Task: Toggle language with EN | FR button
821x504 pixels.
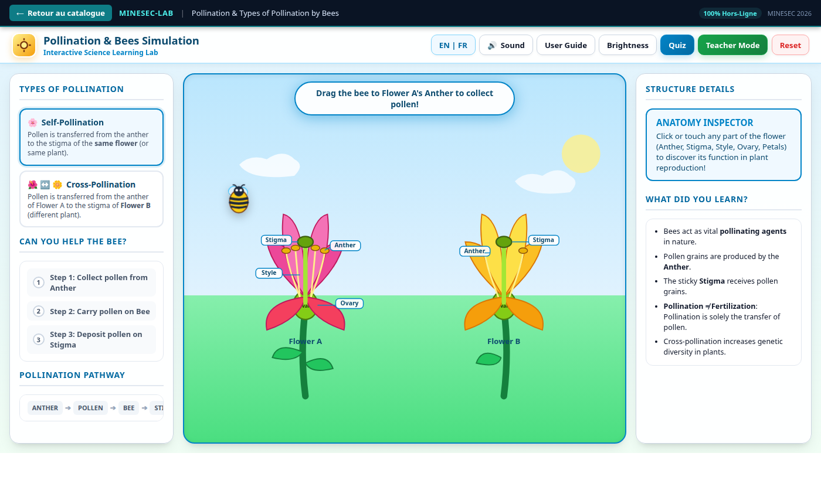Action: point(453,45)
